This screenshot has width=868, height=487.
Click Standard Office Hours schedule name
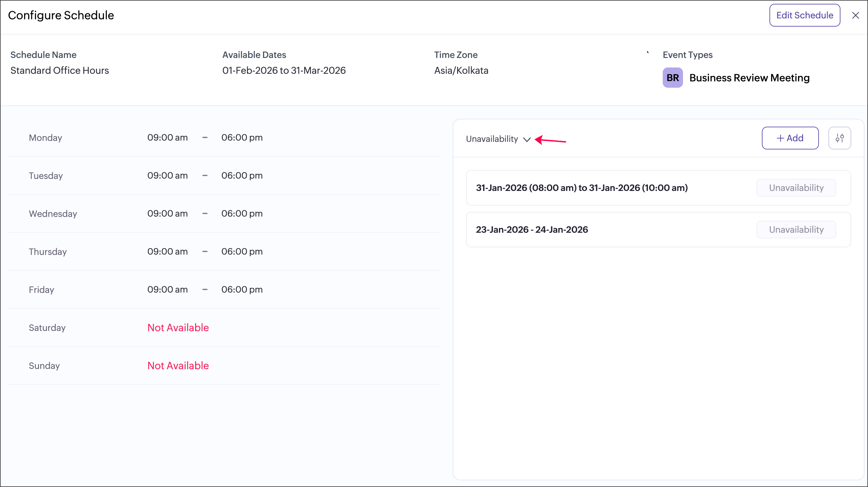60,70
